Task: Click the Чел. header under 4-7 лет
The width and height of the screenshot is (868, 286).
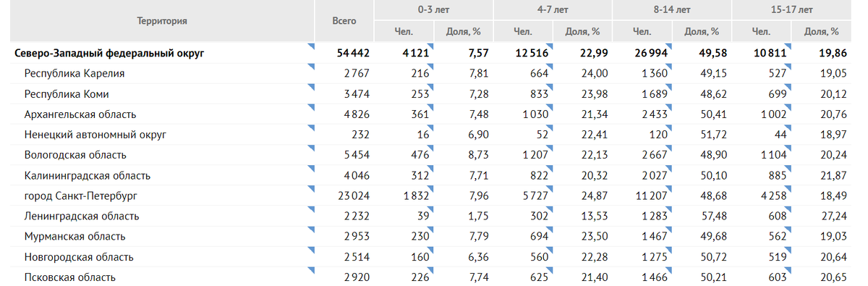Action: coord(522,31)
